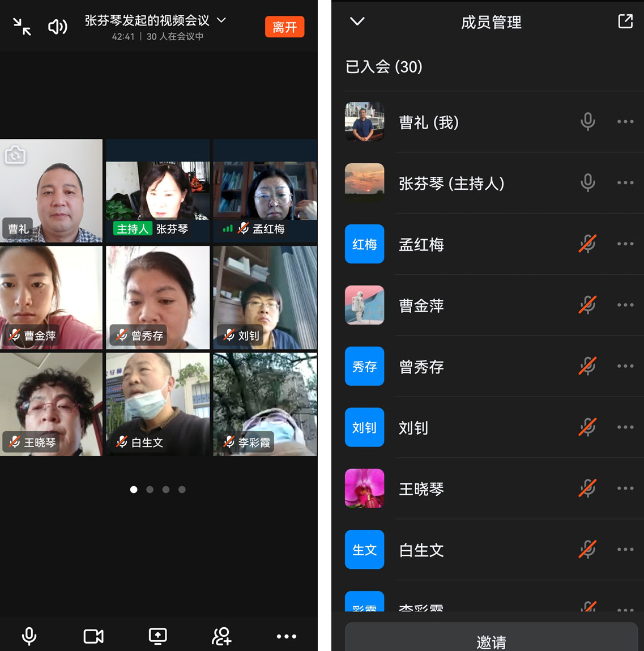This screenshot has height=651, width=644.
Task: Tap 白生文's video thumbnail
Action: 157,402
